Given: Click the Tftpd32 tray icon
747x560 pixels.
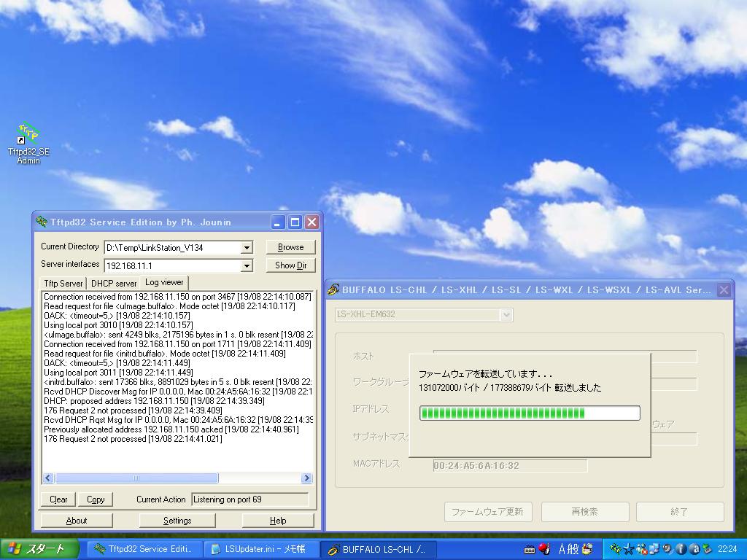Looking at the screenshot, I should pyautogui.click(x=615, y=549).
